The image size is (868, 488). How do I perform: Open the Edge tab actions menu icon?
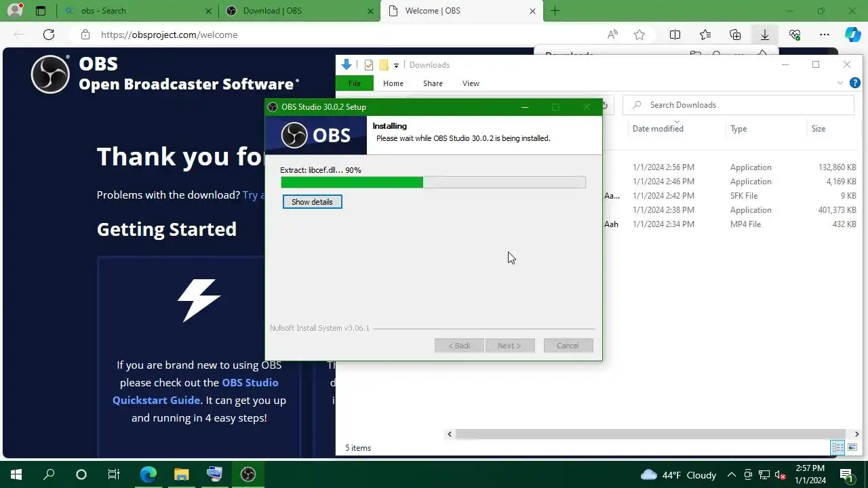coord(41,11)
